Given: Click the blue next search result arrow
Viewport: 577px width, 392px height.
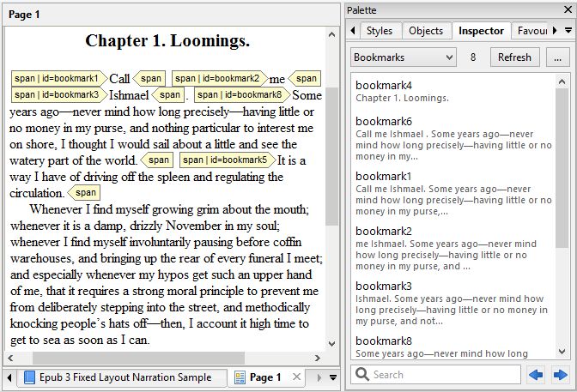Looking at the screenshot, I should (x=560, y=375).
